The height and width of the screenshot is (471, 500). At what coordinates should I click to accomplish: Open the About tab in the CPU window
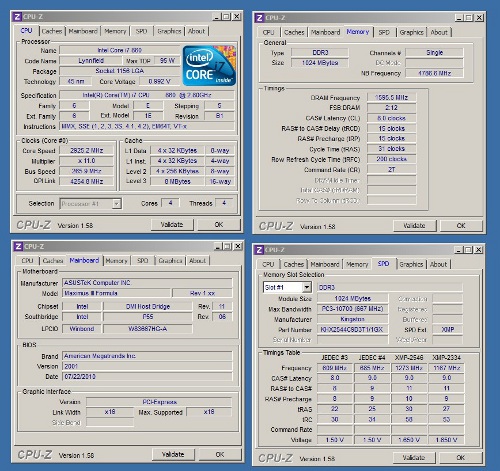coord(196,31)
